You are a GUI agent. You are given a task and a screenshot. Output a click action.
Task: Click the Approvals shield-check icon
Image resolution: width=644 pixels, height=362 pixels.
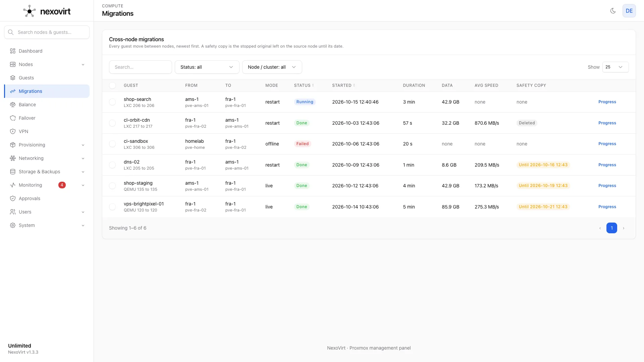[13, 198]
